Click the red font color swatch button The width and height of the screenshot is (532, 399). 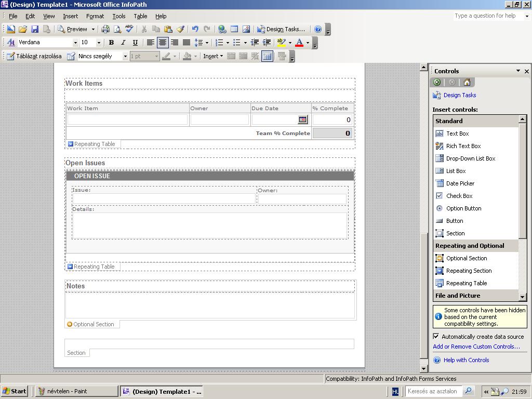coord(299,43)
